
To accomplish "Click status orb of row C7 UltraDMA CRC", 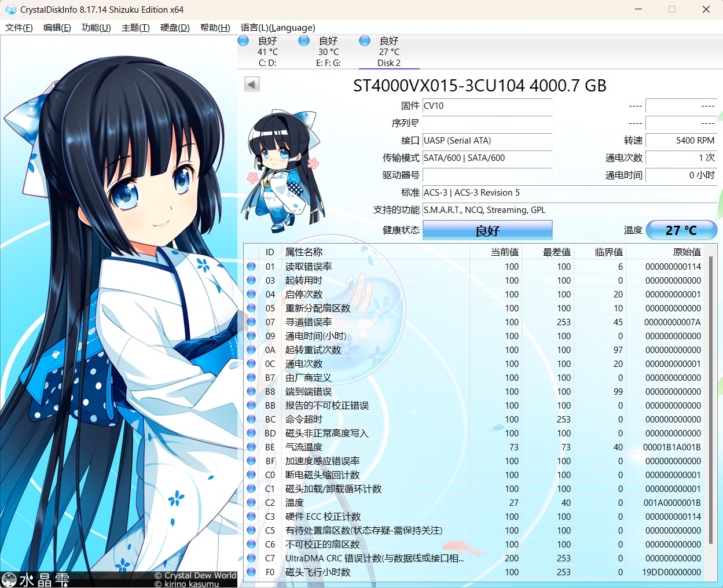I will (x=251, y=558).
